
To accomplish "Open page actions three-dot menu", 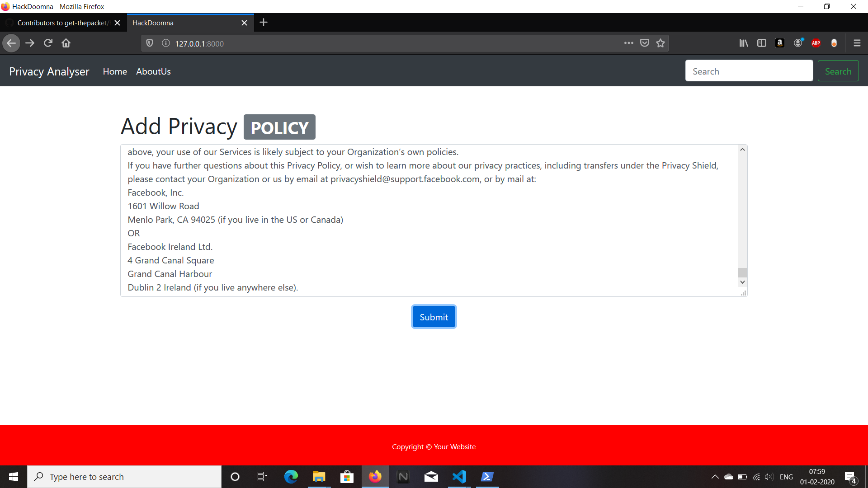I will click(628, 43).
